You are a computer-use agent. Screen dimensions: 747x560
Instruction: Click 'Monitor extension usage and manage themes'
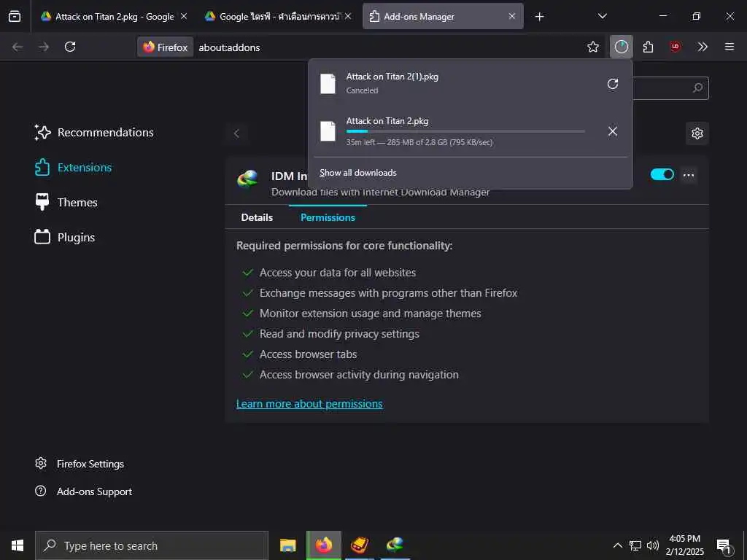pyautogui.click(x=370, y=314)
